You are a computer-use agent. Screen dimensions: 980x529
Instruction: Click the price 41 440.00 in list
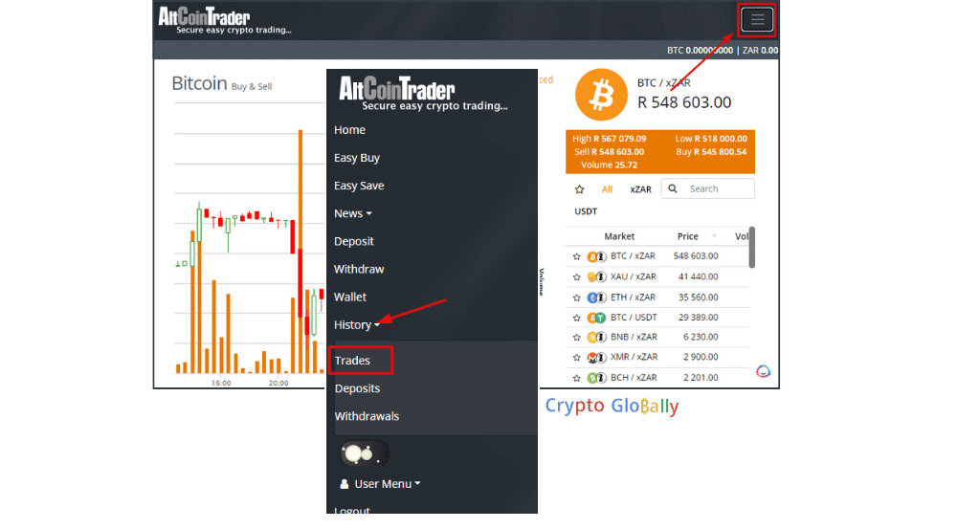point(698,276)
